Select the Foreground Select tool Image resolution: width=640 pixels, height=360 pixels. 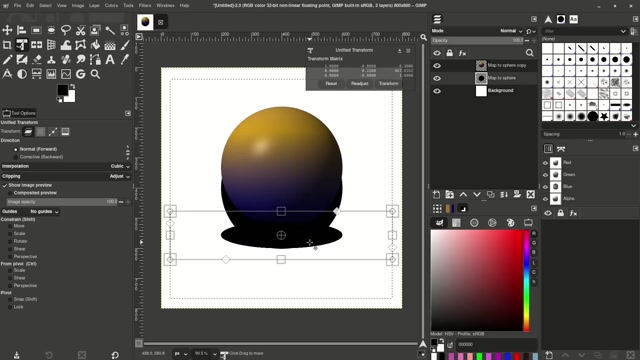coord(95,30)
